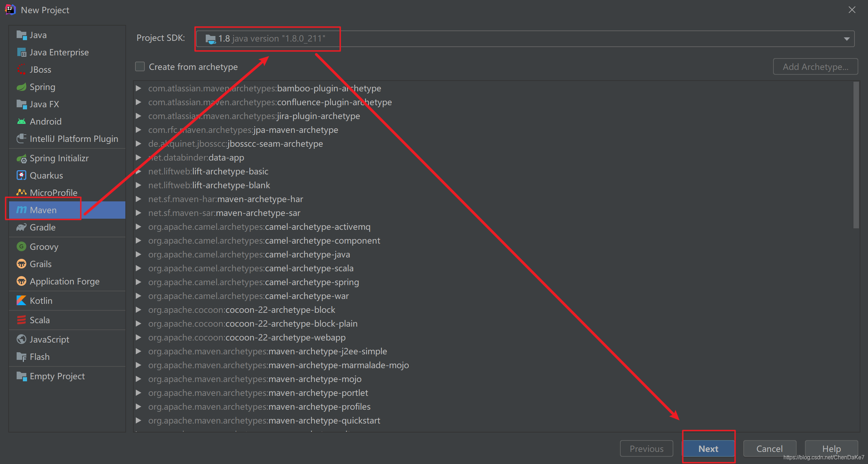Click the Android robot icon
Screen dimensions: 868x464
tap(21, 121)
